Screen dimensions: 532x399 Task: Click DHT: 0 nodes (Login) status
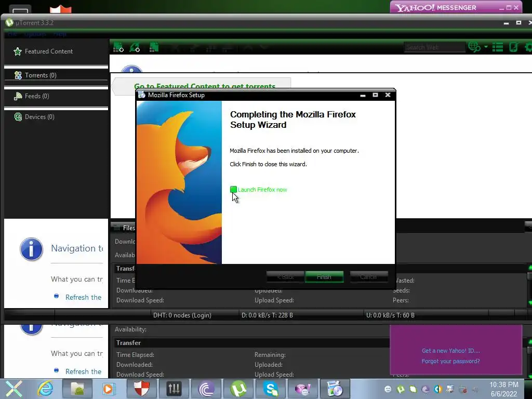[x=182, y=315]
